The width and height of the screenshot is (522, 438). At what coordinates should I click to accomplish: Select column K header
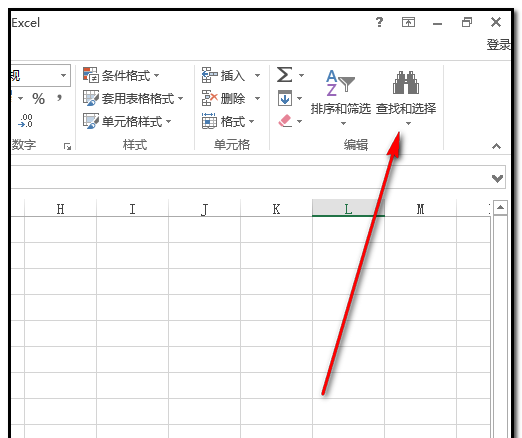pos(276,209)
